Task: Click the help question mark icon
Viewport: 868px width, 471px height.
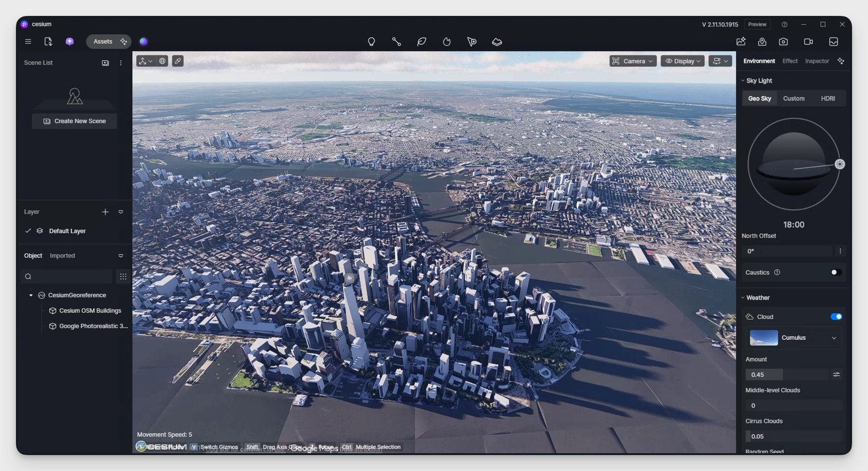Action: click(x=784, y=24)
